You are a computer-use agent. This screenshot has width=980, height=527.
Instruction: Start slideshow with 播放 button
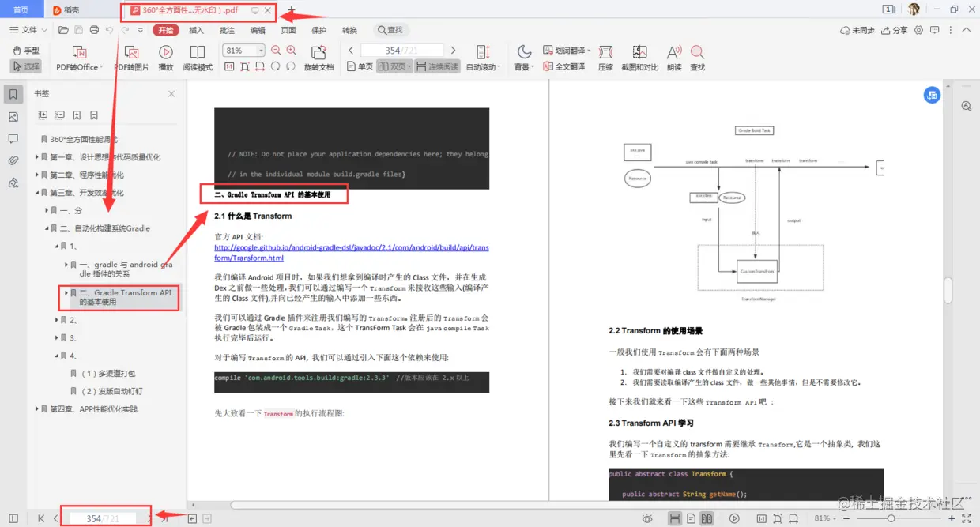pyautogui.click(x=166, y=58)
